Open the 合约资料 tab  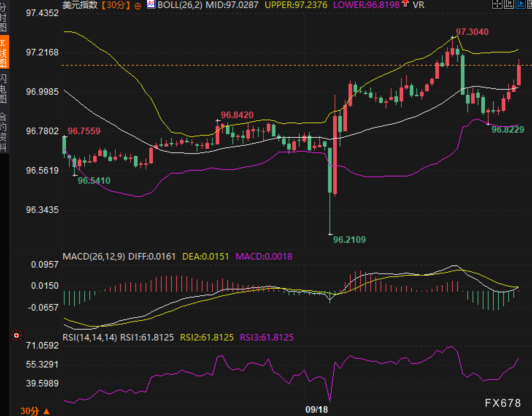coord(3,132)
